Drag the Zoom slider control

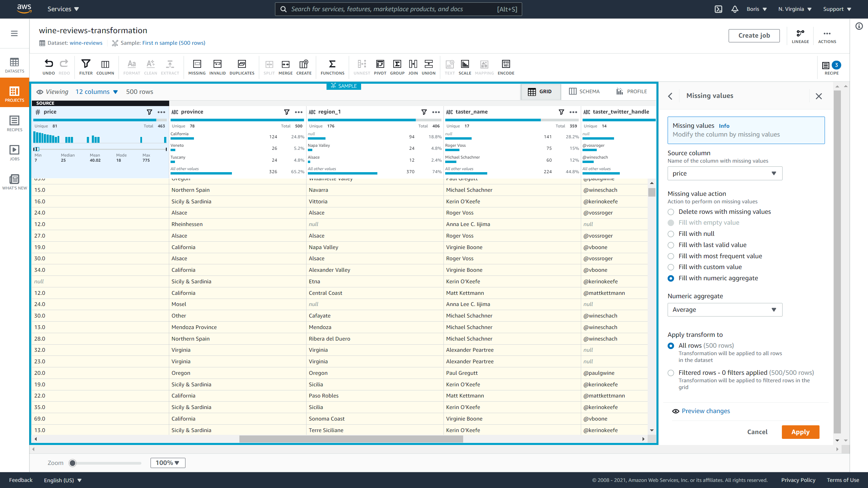coord(72,462)
